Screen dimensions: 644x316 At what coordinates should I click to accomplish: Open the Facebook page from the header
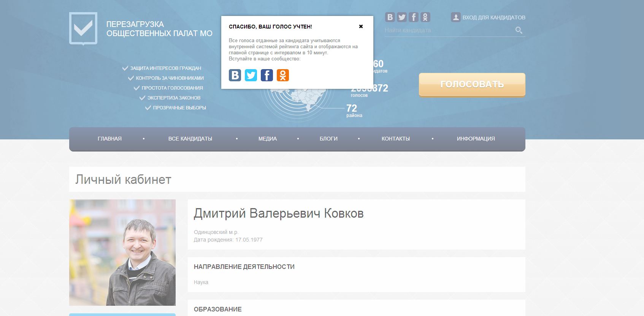click(414, 17)
